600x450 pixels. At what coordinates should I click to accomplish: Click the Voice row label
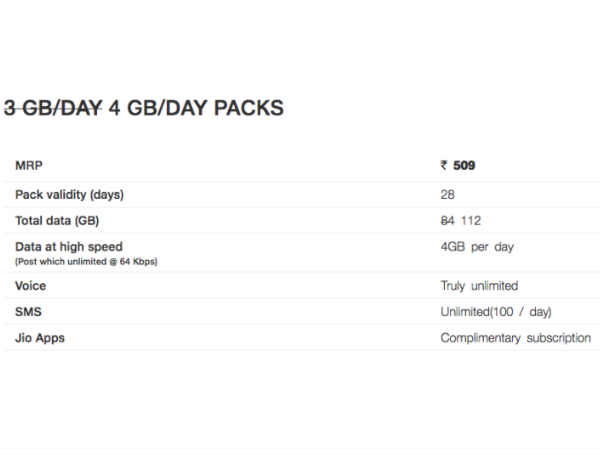click(x=31, y=286)
